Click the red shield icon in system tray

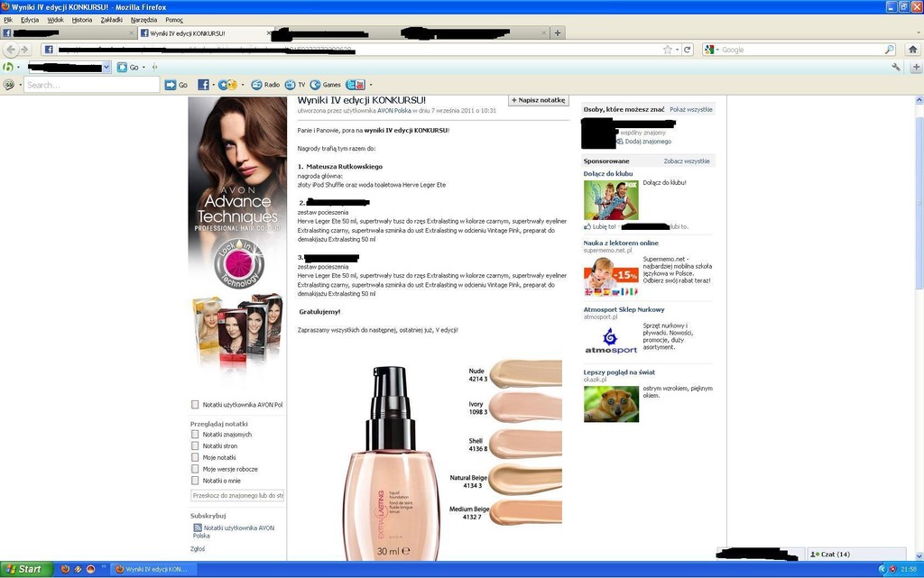pyautogui.click(x=892, y=569)
